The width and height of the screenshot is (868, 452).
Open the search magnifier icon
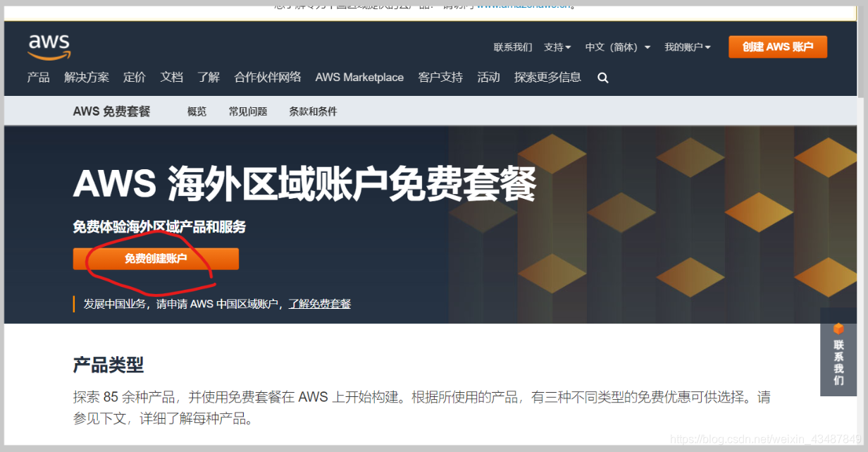tap(602, 78)
